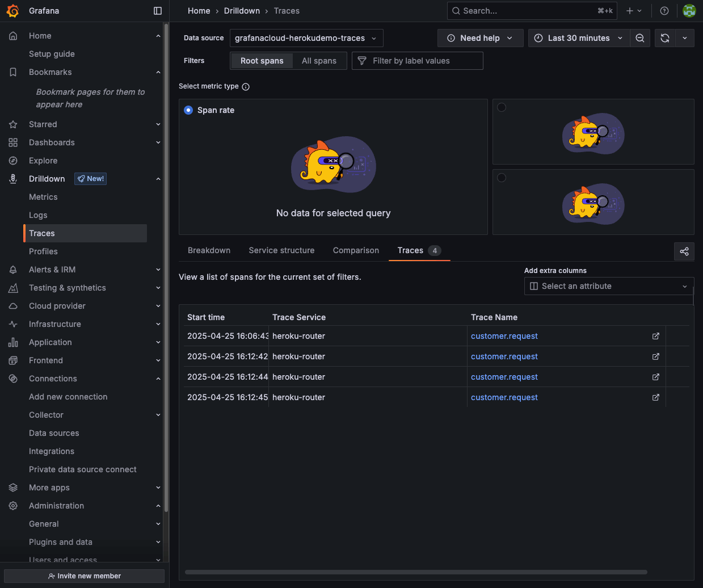
Task: Toggle the sidebar dock icon
Action: pos(158,11)
